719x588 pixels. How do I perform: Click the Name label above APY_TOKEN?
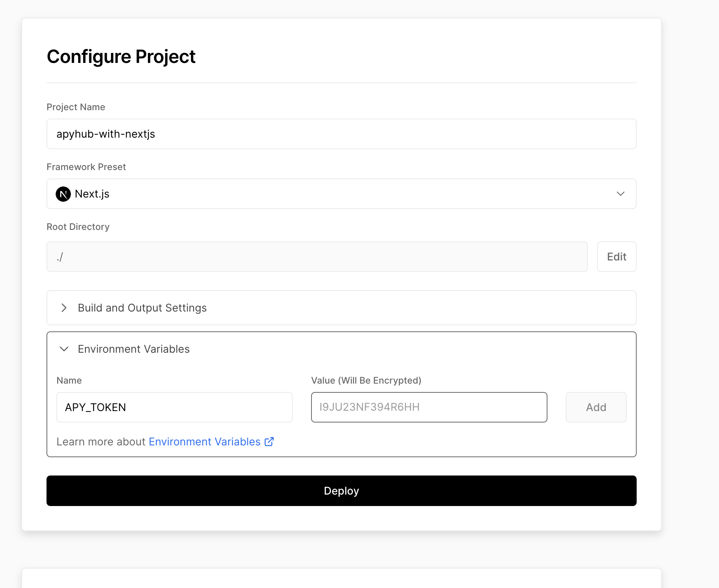point(69,381)
